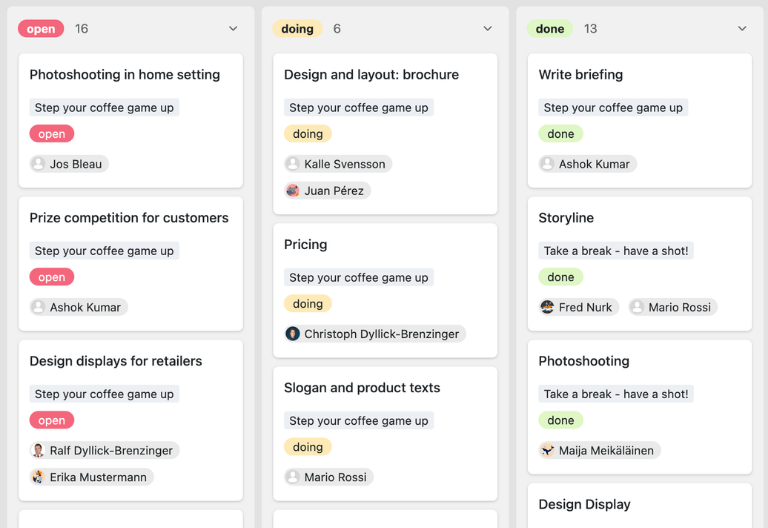Click Fred Nurk's avatar icon
768x528 pixels.
pos(548,307)
